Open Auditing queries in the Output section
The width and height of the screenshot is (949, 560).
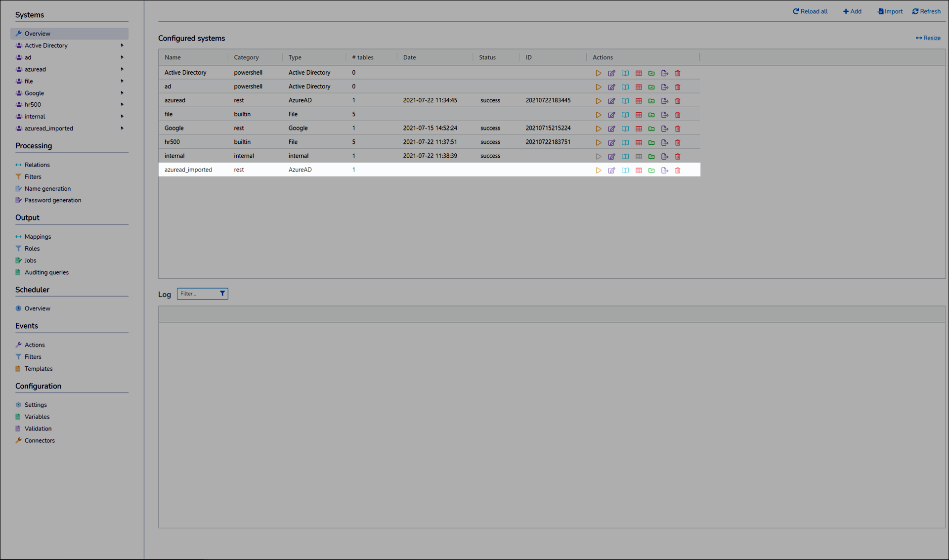click(46, 272)
